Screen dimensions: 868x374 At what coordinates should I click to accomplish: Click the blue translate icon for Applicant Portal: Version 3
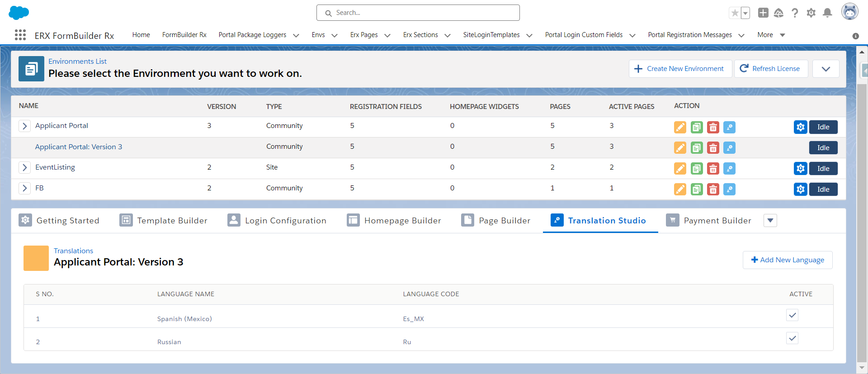click(729, 148)
